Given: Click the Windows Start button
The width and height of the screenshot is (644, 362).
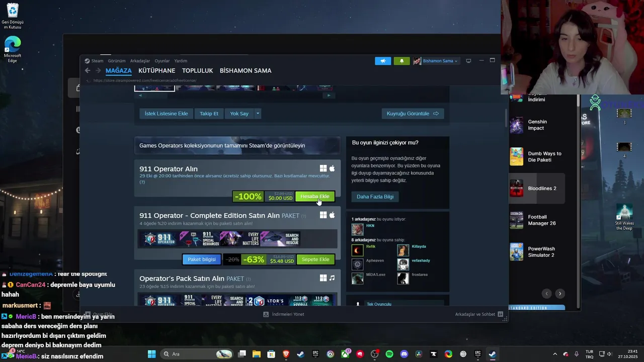Looking at the screenshot, I should click(151, 354).
